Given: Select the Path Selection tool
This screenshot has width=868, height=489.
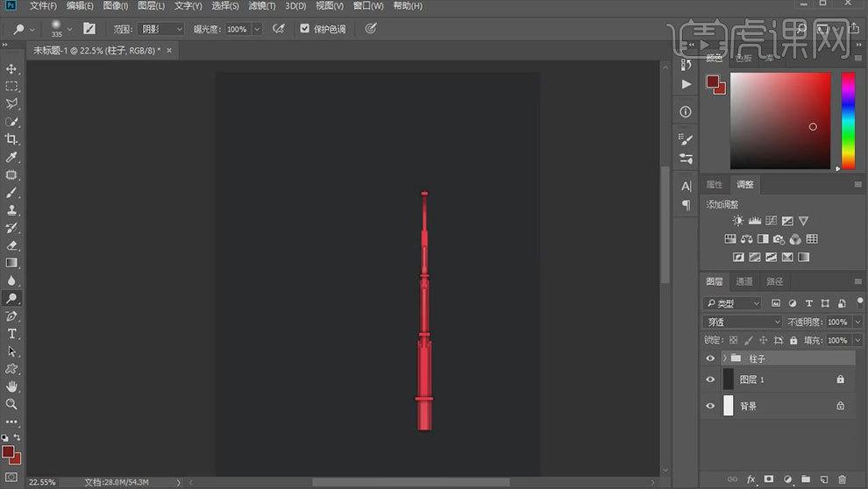Looking at the screenshot, I should pos(11,351).
